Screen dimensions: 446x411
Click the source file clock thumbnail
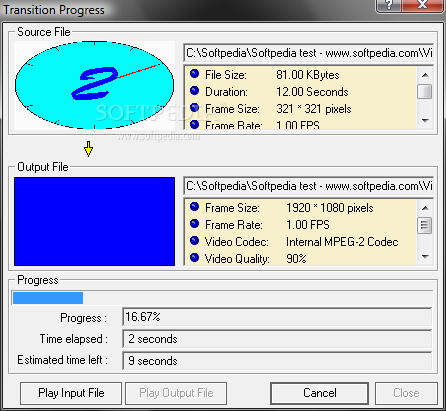point(94,85)
